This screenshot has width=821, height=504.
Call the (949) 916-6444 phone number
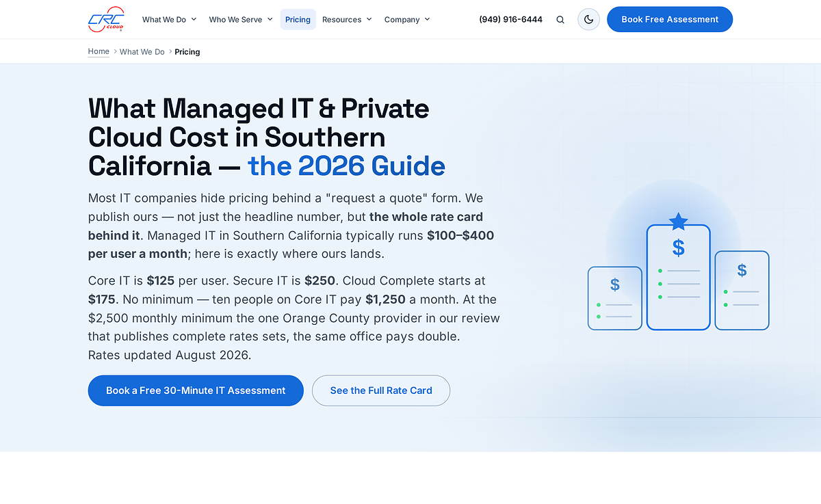coord(510,19)
